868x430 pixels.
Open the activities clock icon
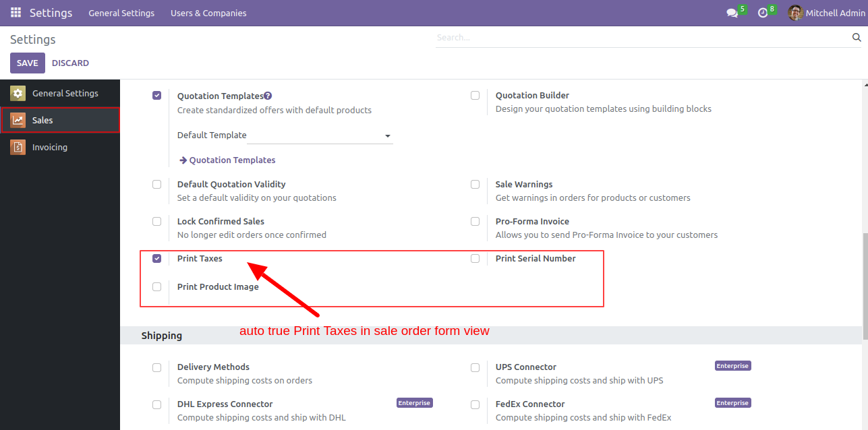[x=763, y=13]
